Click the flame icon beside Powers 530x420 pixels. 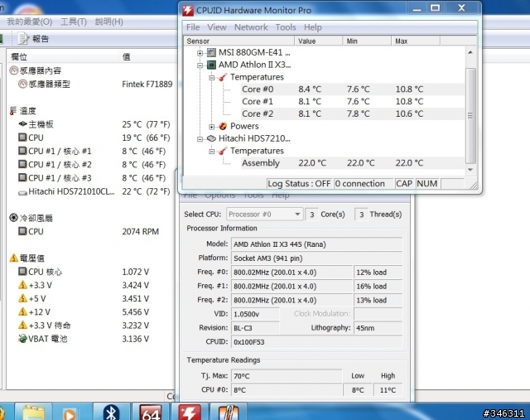[x=223, y=126]
